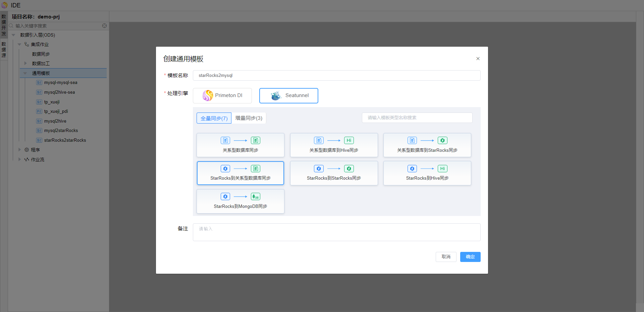644x312 pixels.
Task: Select the 关系型数据库同步 template card
Action: pyautogui.click(x=240, y=145)
